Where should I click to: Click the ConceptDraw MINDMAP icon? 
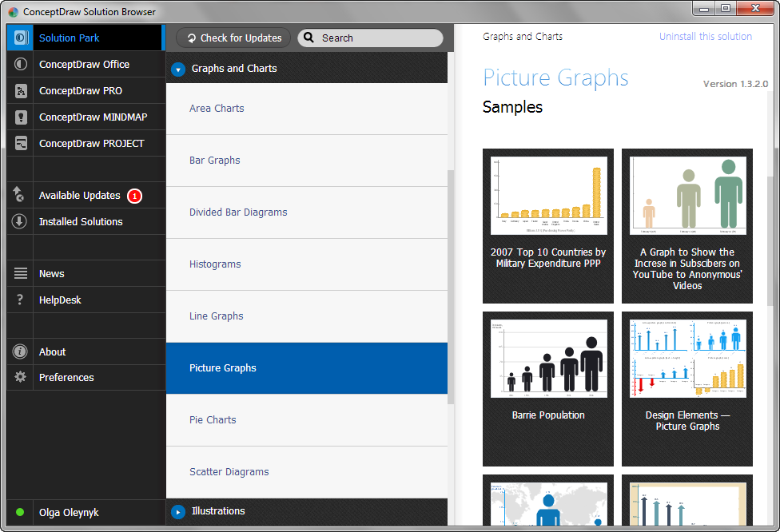point(21,117)
